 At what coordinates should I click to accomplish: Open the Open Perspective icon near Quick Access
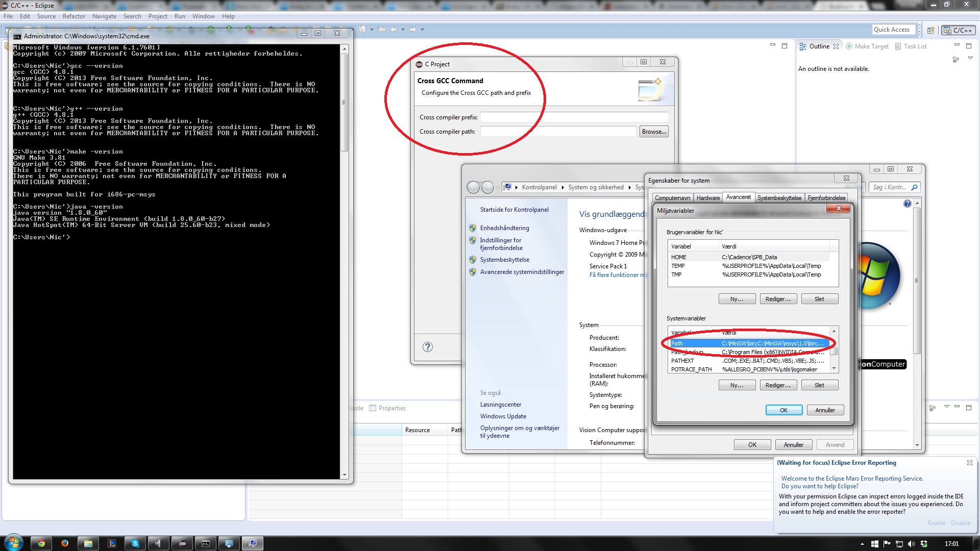point(930,30)
